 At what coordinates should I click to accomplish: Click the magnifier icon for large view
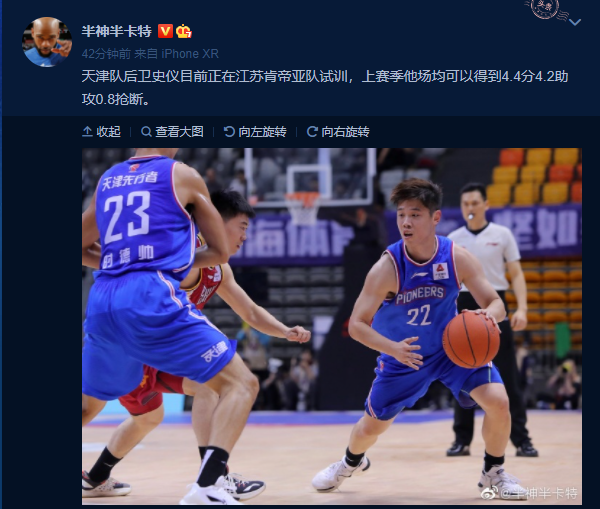coord(146,132)
